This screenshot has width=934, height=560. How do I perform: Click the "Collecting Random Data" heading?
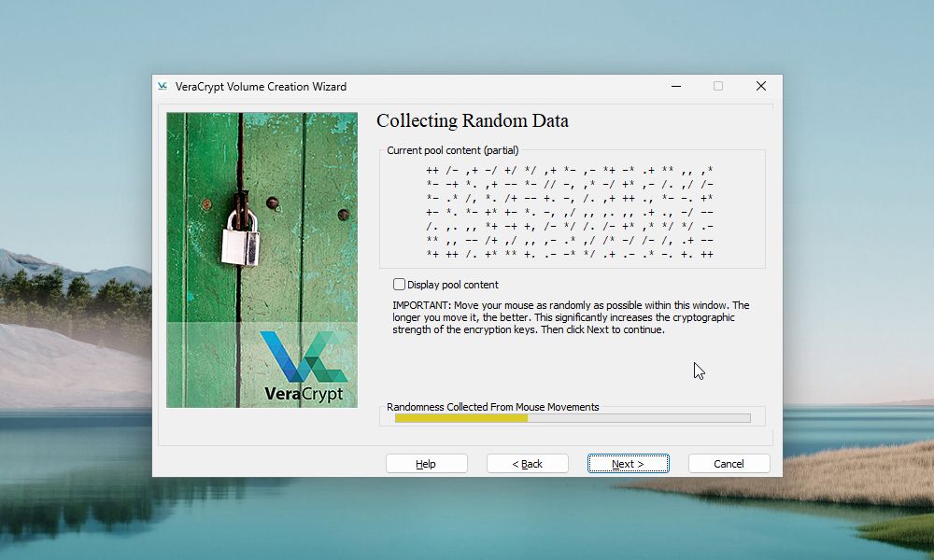472,121
